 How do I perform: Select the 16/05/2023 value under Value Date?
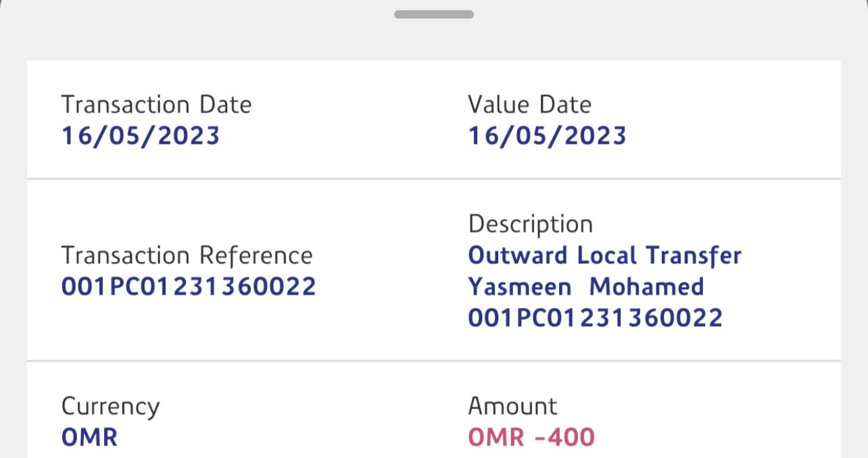click(x=547, y=136)
